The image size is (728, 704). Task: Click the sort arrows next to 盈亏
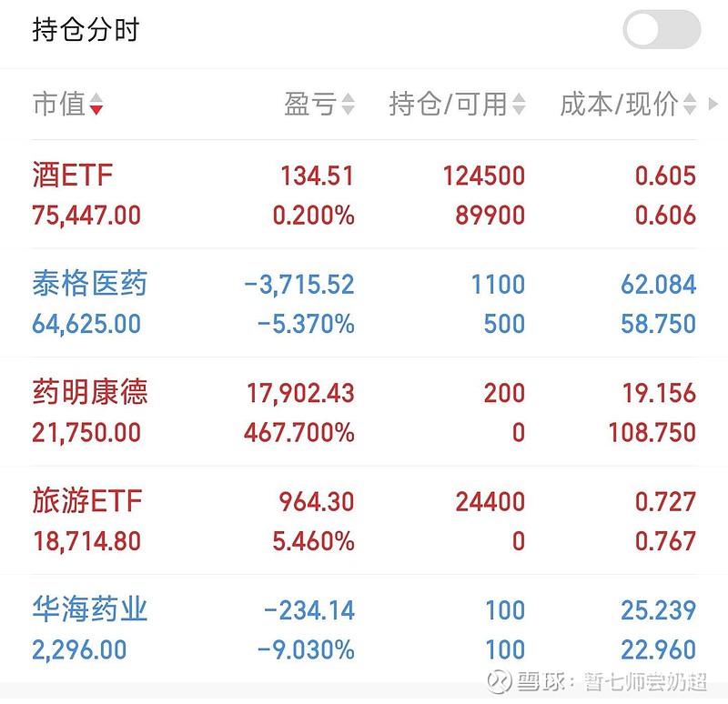347,105
